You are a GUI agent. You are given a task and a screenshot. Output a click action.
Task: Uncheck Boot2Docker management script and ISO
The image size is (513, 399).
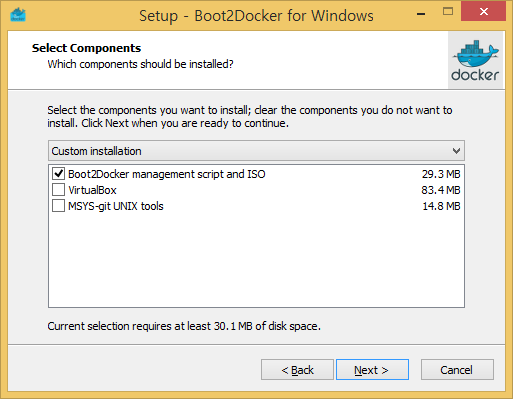(59, 174)
